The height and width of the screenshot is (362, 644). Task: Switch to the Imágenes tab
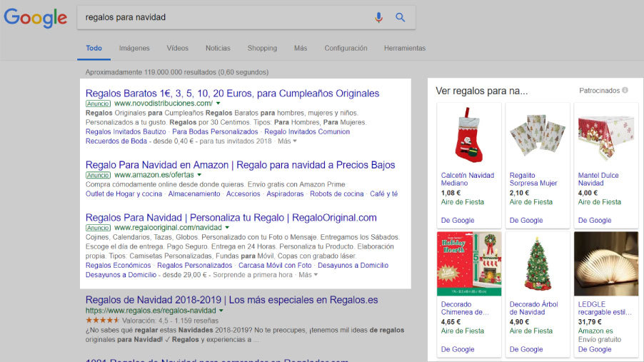tap(134, 49)
